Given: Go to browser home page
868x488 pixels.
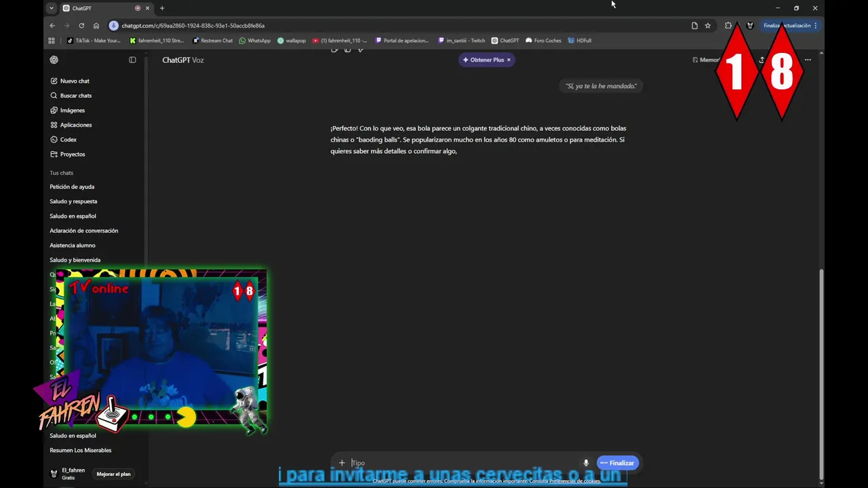Looking at the screenshot, I should pyautogui.click(x=96, y=26).
